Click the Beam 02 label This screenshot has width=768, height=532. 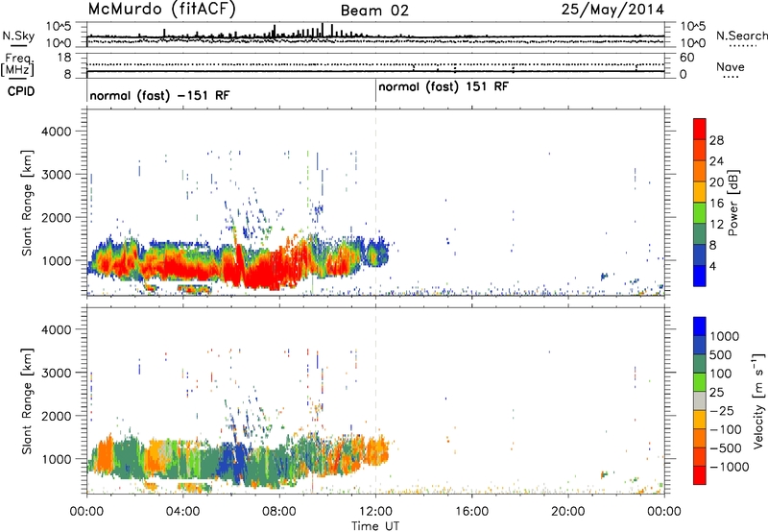(374, 11)
